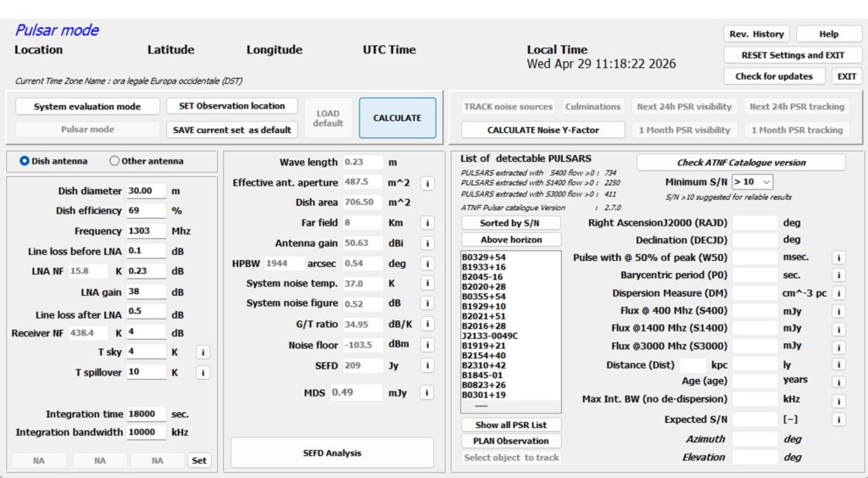The height and width of the screenshot is (478, 868).
Task: Click the Dish diameter input field
Action: (146, 191)
